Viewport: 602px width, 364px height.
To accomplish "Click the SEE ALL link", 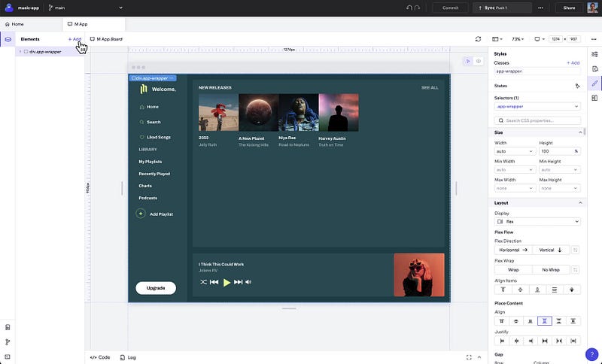I will click(430, 88).
